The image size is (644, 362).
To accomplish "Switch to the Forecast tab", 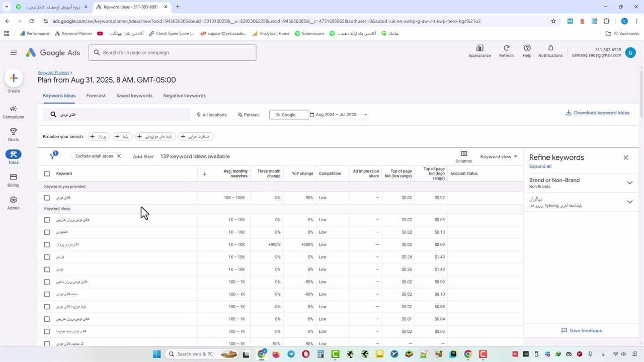I will [x=96, y=96].
